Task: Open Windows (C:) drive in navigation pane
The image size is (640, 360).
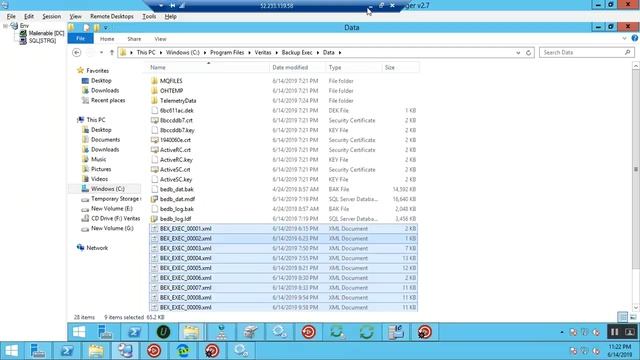Action: [107, 189]
